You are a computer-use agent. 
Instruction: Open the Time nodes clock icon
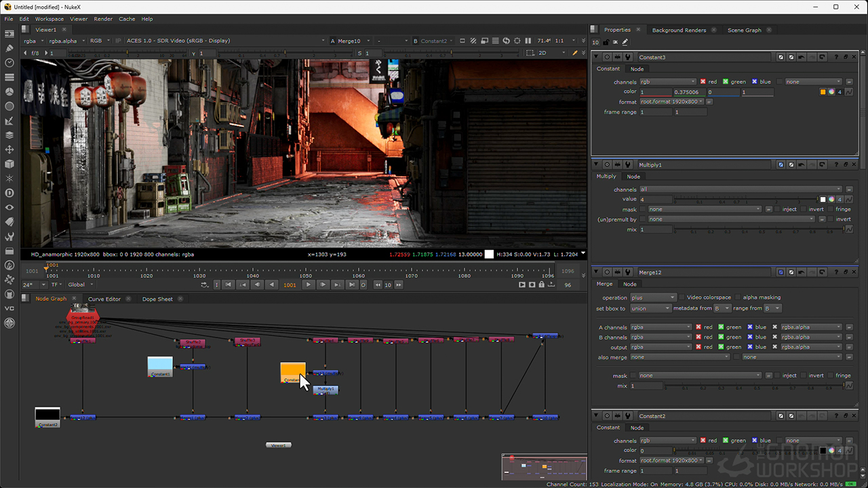[x=9, y=62]
